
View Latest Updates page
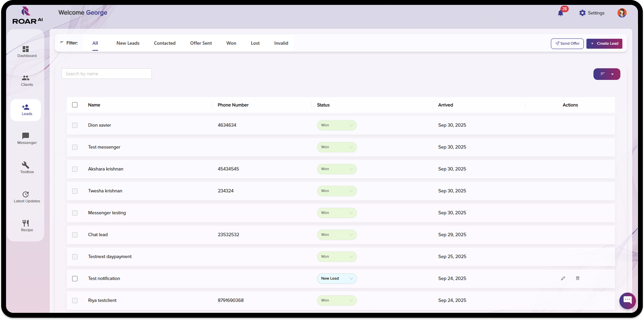[x=26, y=197]
